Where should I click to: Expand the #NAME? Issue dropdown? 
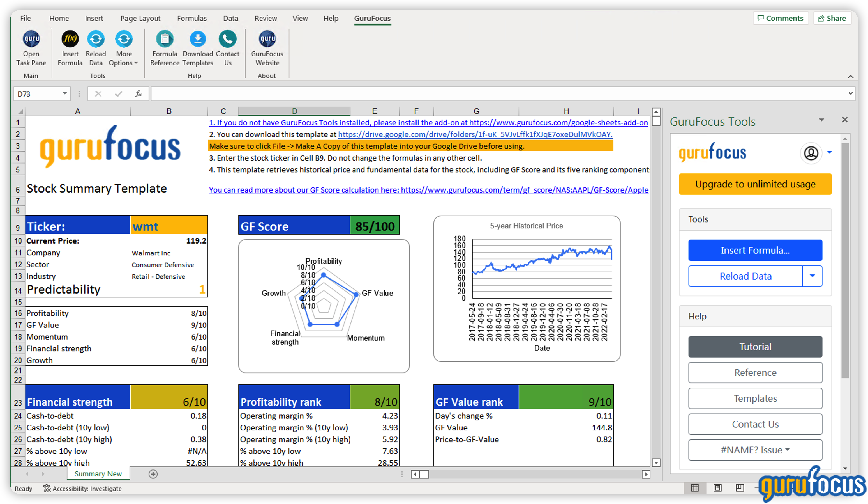pos(755,450)
